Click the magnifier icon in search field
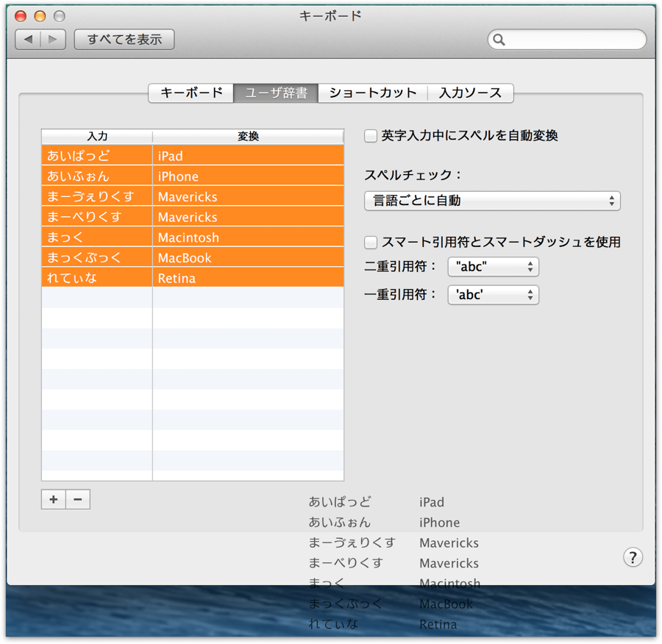Image resolution: width=662 pixels, height=644 pixels. [x=499, y=40]
